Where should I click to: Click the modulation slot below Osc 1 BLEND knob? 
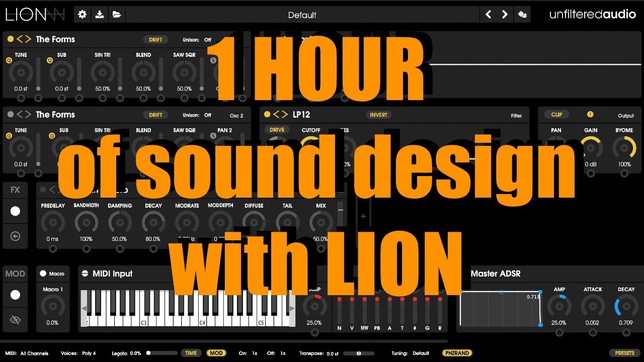(143, 98)
